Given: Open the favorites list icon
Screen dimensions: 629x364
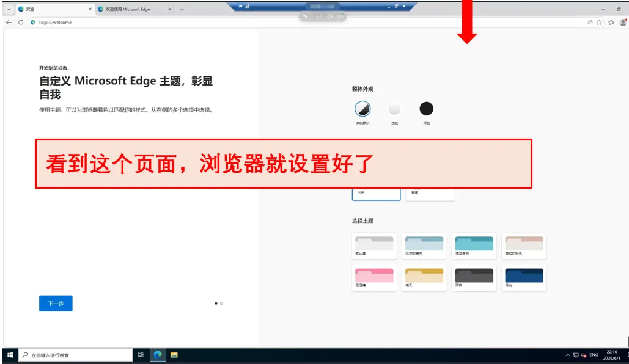Looking at the screenshot, I should tap(611, 23).
